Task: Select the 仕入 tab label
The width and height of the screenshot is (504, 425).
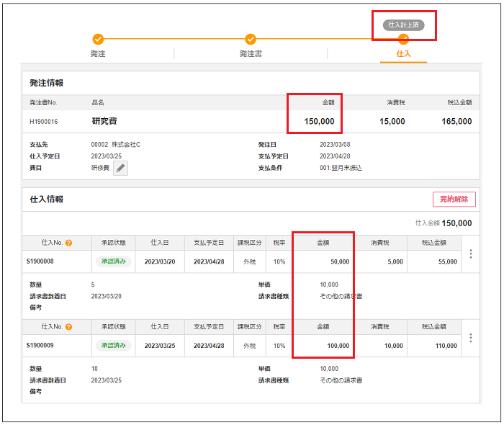Action: 403,54
